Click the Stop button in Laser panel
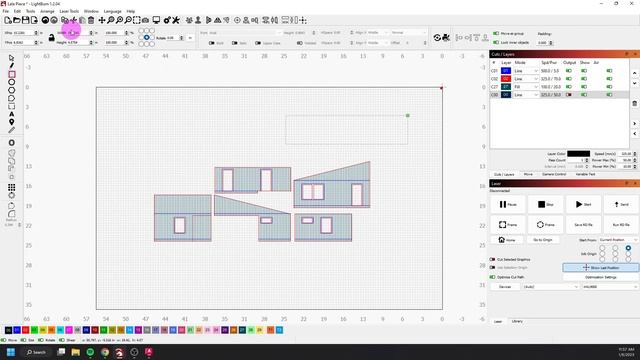The width and height of the screenshot is (640, 360). [545, 204]
